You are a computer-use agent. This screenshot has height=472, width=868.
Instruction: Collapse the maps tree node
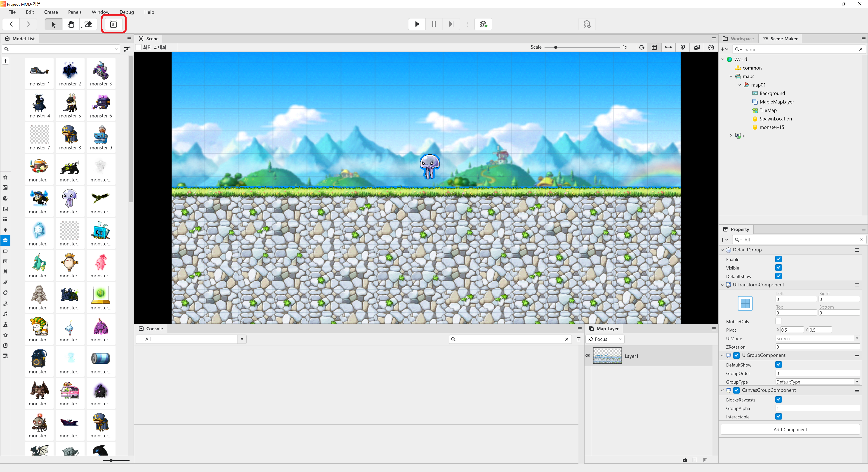tap(731, 76)
